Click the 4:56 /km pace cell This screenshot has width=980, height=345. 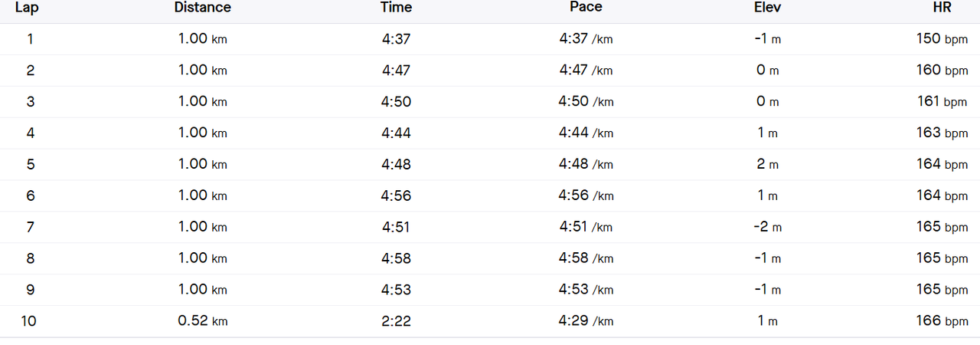[586, 196]
